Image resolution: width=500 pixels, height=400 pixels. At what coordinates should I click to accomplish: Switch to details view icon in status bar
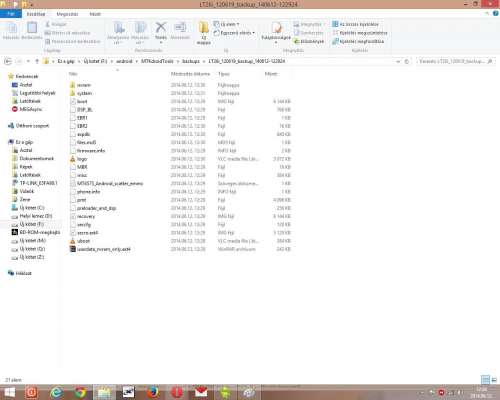485,379
